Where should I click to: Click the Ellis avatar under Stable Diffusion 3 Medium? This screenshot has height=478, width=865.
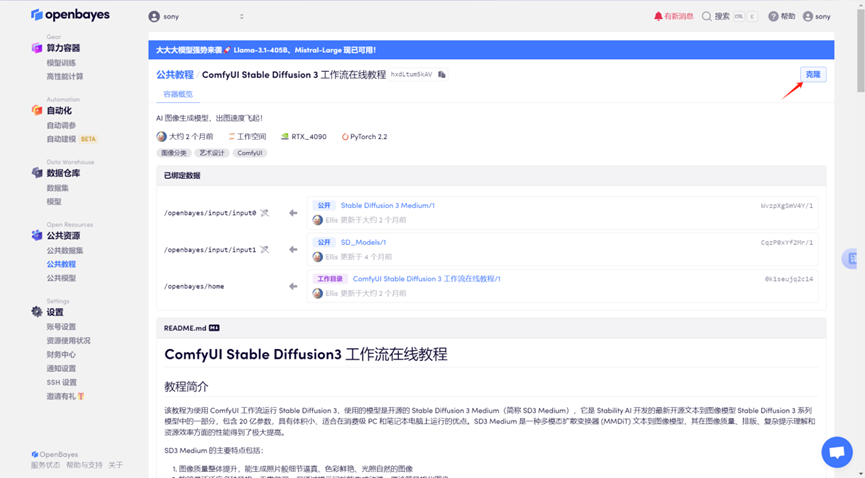tap(317, 220)
